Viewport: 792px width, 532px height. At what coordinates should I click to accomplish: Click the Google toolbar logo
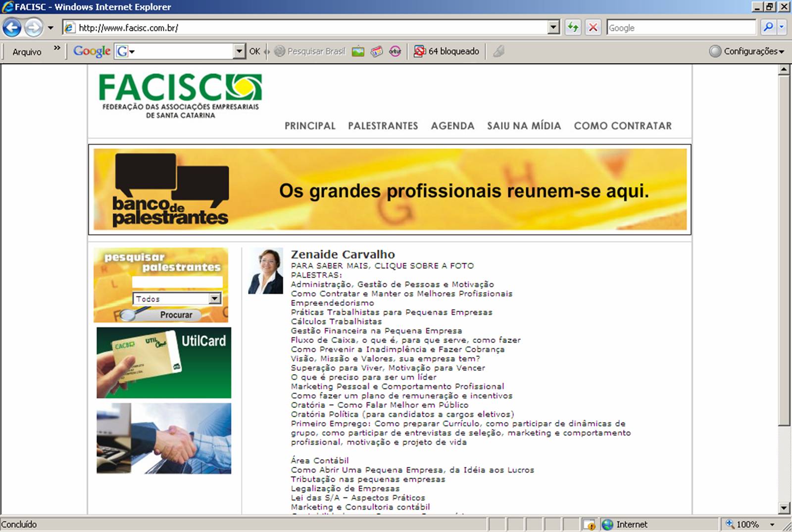coord(92,51)
